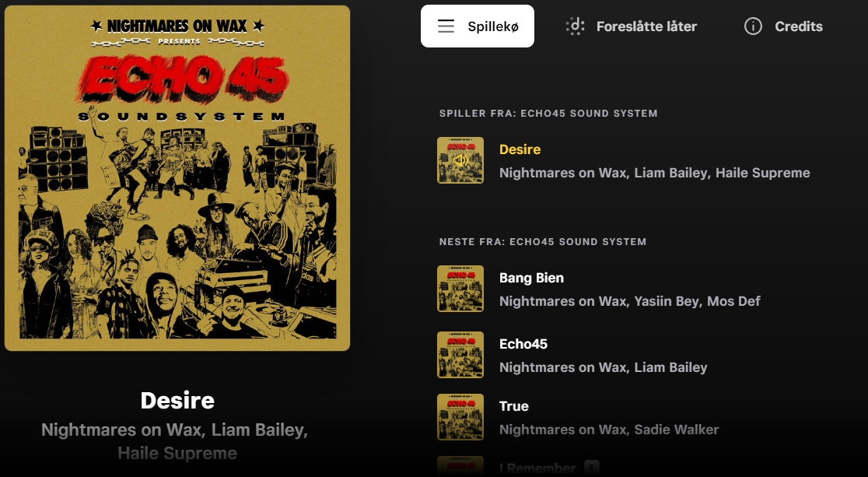The image size is (868, 477).
Task: Click Desire title below the album cover
Action: point(177,401)
